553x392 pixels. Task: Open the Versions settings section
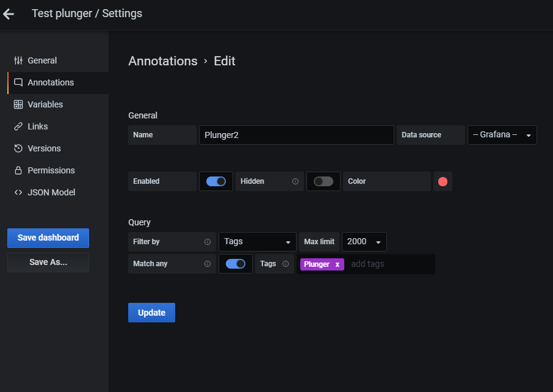pos(58,148)
